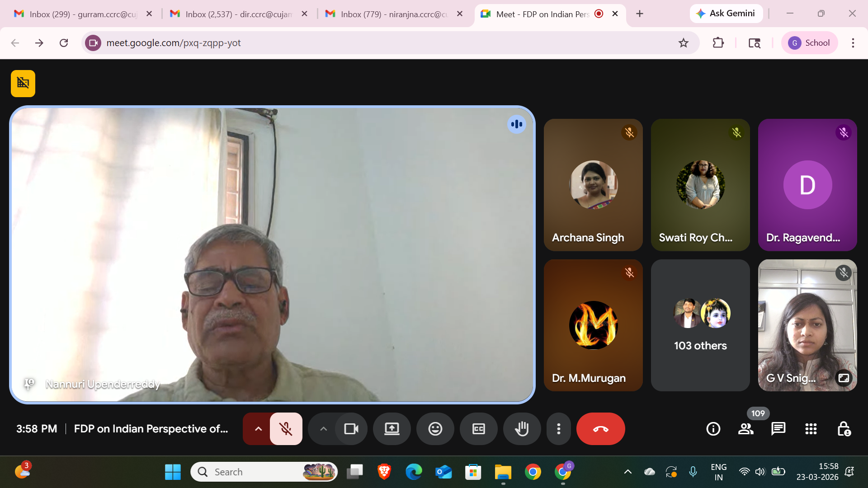Open host controls lock icon

click(843, 429)
